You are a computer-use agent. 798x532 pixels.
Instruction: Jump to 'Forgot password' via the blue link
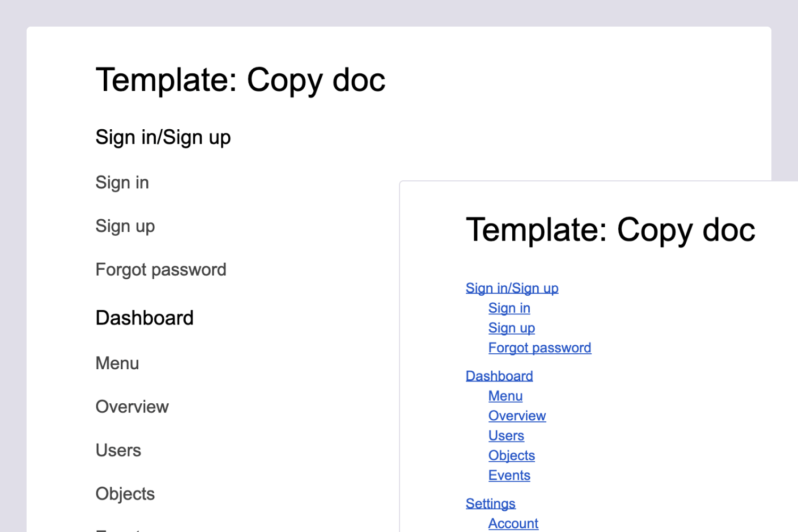click(539, 348)
